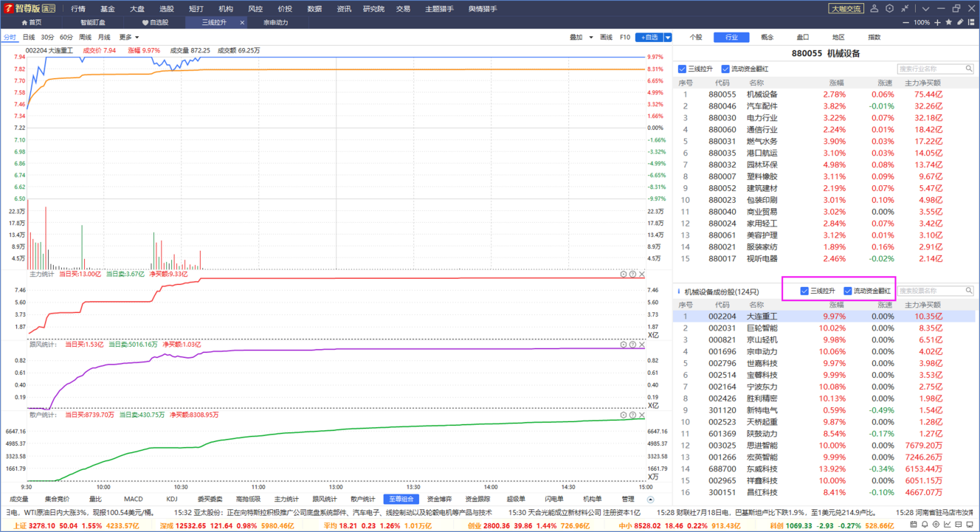The height and width of the screenshot is (532, 980).
Task: Close the 散户统计 indicator panel
Action: [641, 415]
